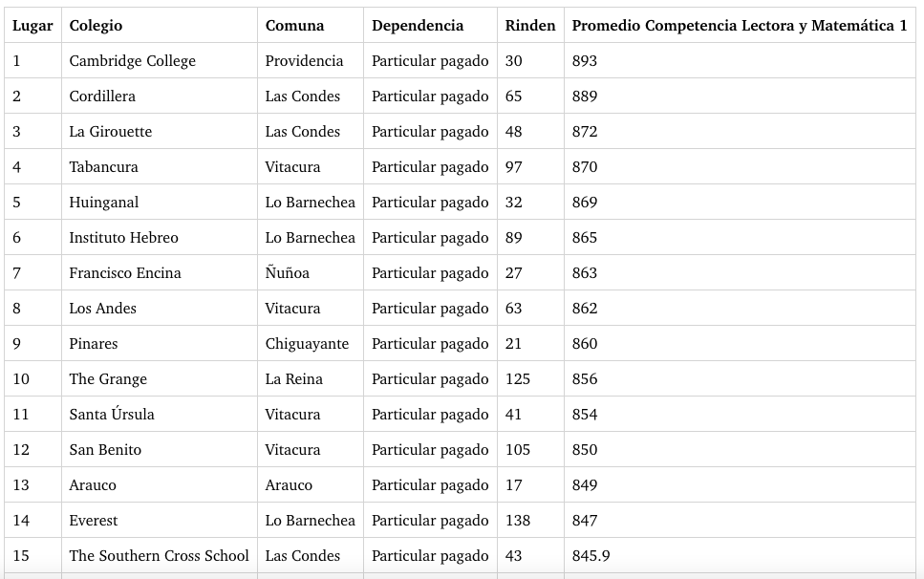
Task: Click the Chiguayante comuna cell
Action: [307, 344]
